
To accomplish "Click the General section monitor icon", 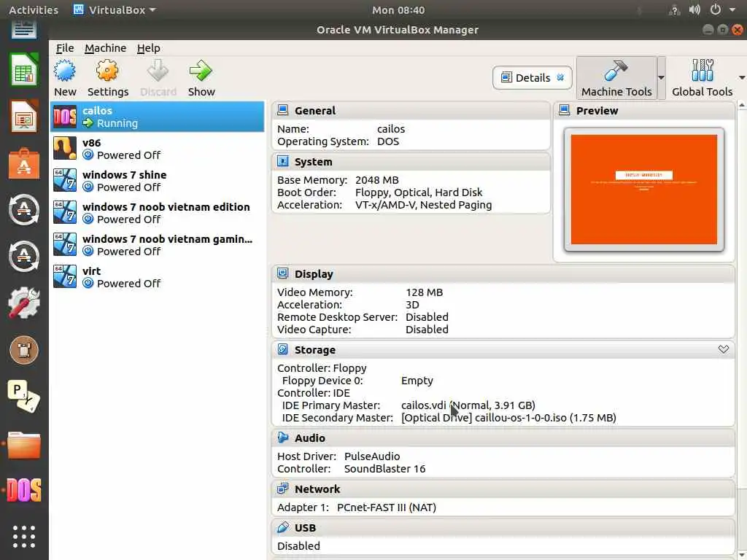I will pyautogui.click(x=282, y=110).
